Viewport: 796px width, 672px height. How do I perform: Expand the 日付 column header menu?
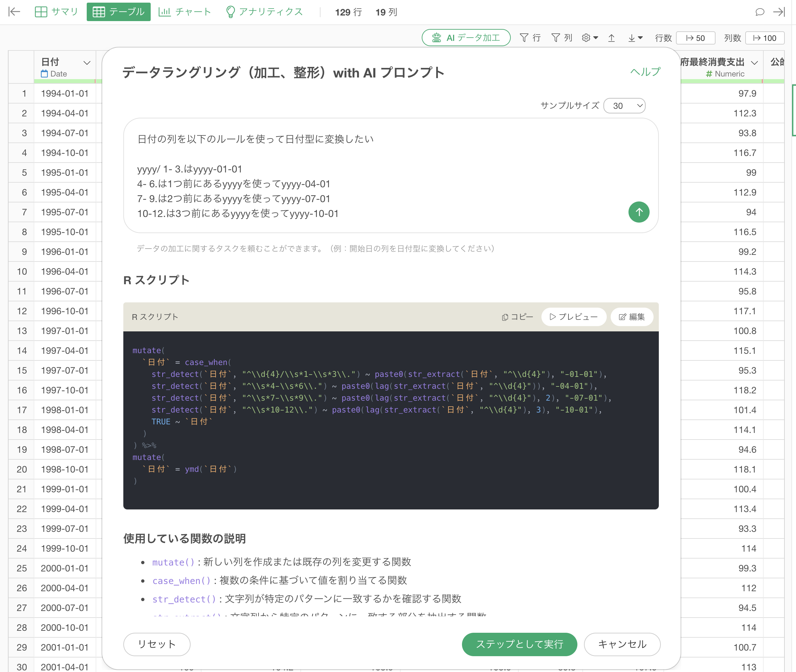(87, 63)
